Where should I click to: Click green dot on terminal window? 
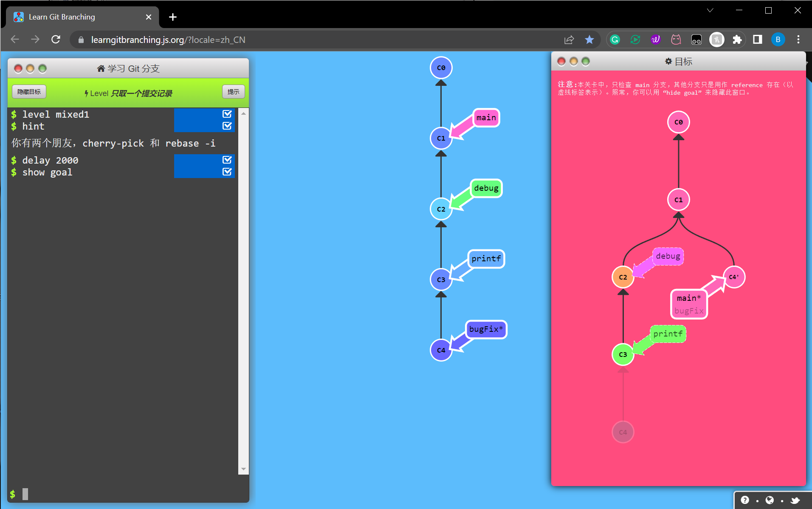point(42,68)
